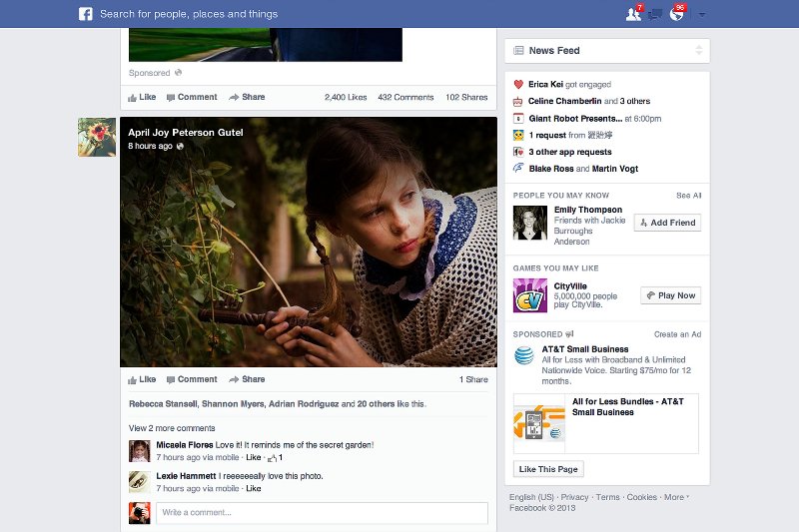This screenshot has height=532, width=799.
Task: Open the girl with braid photo
Action: pyautogui.click(x=309, y=242)
